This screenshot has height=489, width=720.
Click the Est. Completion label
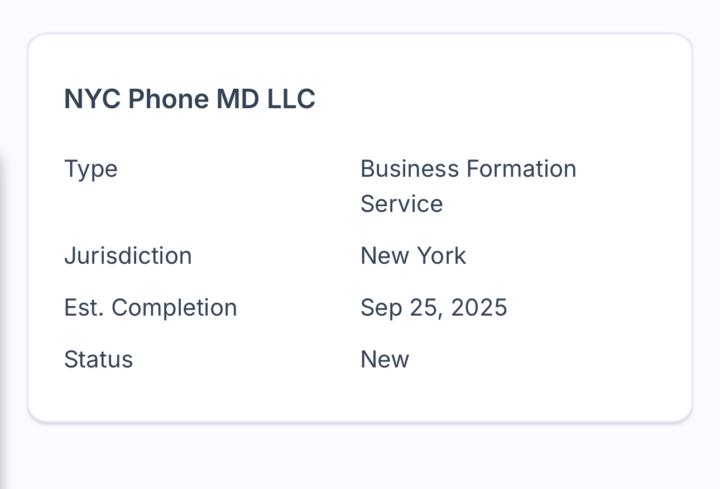tap(150, 308)
